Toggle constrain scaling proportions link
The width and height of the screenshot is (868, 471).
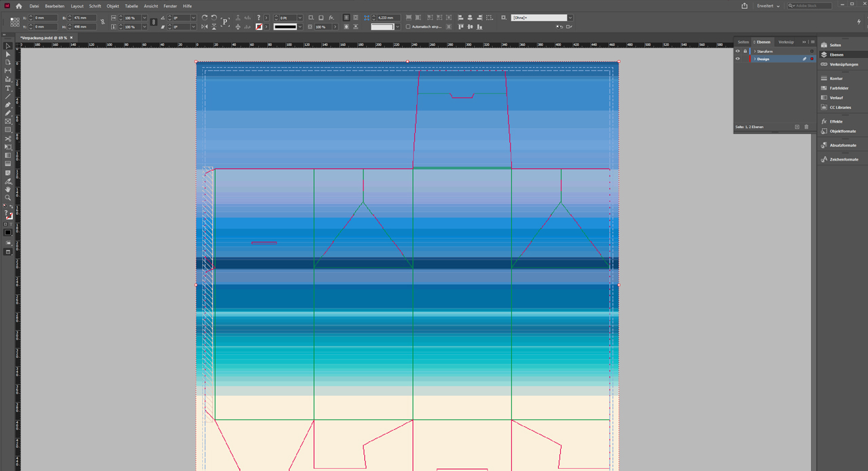click(x=154, y=22)
